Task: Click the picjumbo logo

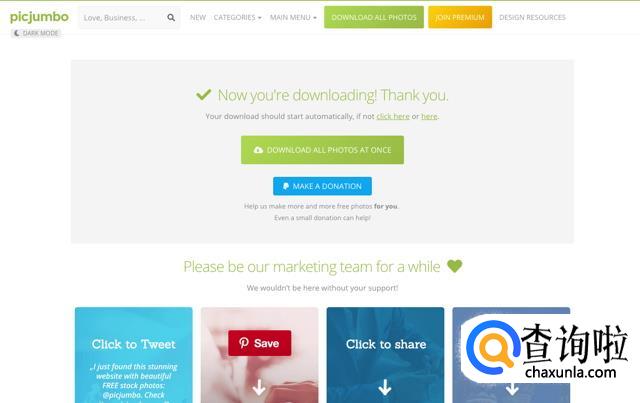Action: [x=39, y=17]
